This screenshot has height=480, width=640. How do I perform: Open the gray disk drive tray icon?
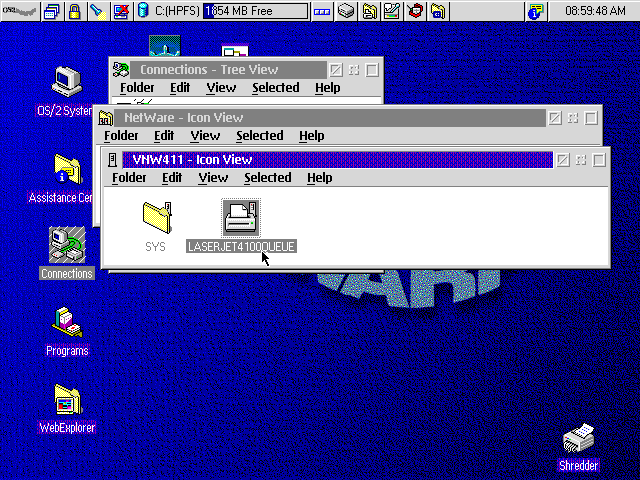(x=346, y=11)
